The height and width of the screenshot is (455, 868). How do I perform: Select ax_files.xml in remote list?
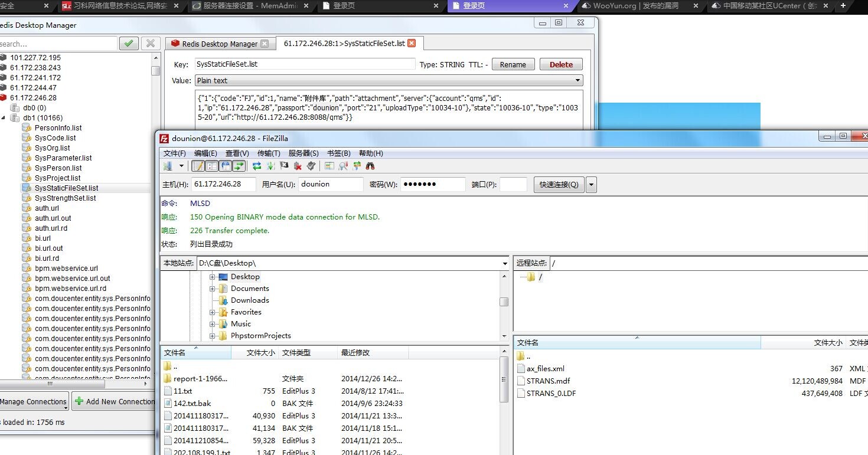pos(546,369)
